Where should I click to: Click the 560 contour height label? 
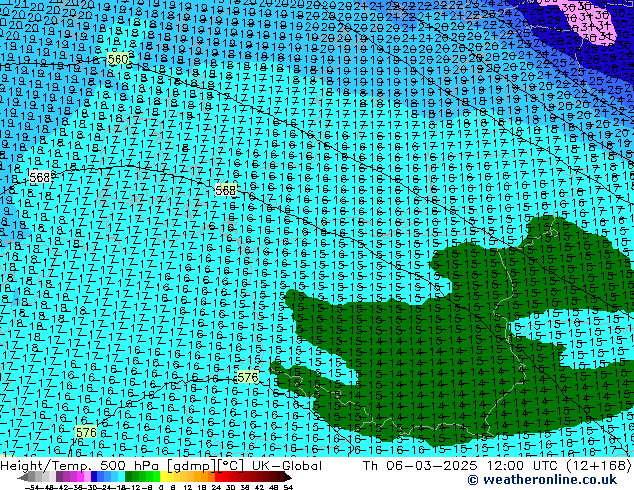point(118,59)
